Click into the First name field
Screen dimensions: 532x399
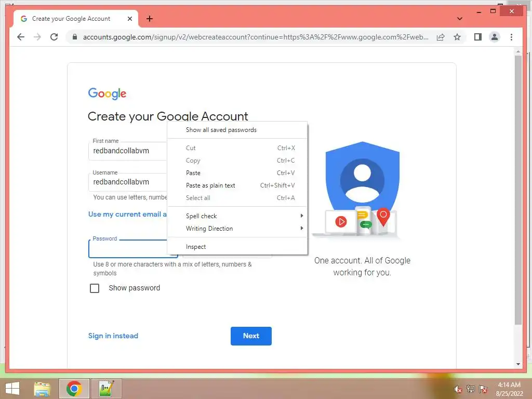click(x=128, y=151)
